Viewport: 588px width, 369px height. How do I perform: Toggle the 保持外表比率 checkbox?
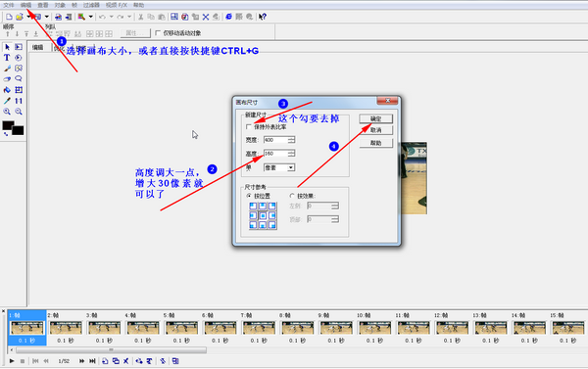248,127
